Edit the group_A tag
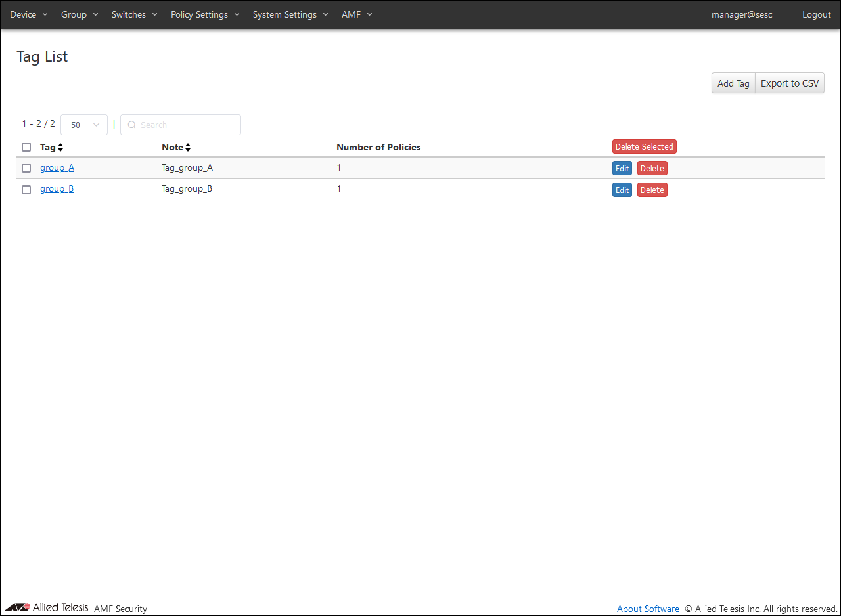The height and width of the screenshot is (616, 841). pos(622,169)
